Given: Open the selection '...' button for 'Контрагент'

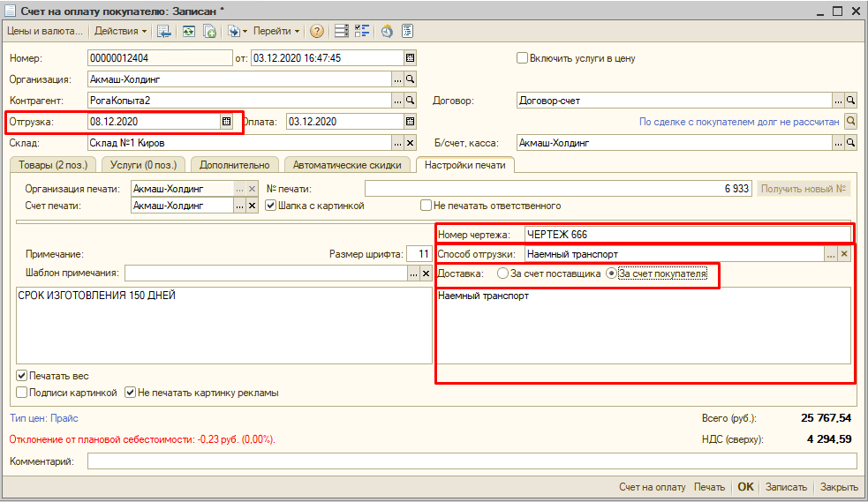Looking at the screenshot, I should pos(398,101).
